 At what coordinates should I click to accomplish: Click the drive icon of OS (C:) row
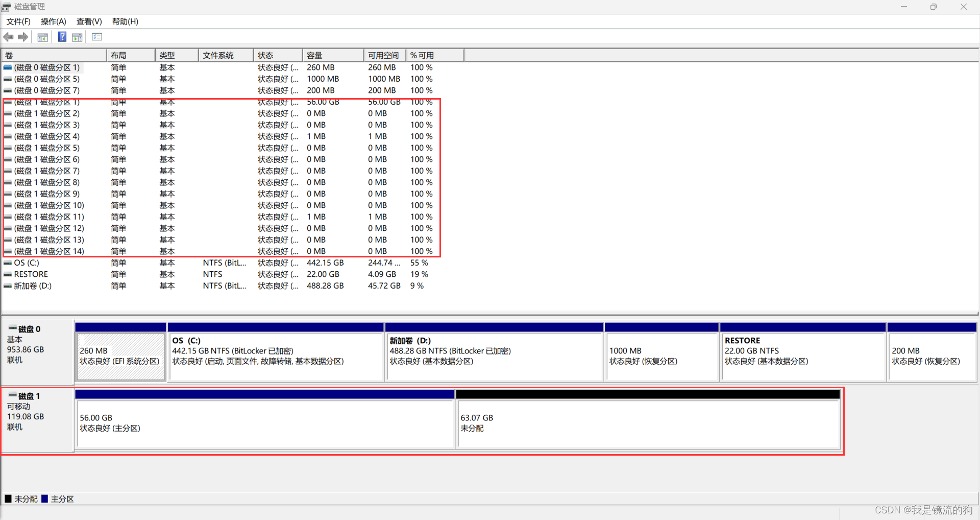point(8,263)
